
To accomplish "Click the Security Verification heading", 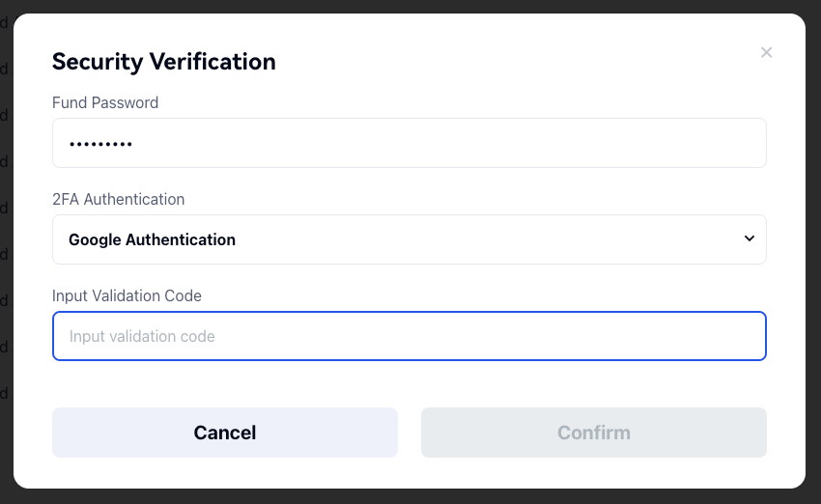I will pos(164,62).
